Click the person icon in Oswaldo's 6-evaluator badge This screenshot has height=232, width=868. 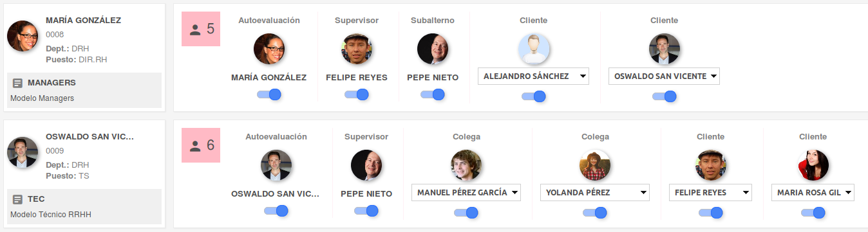point(196,145)
